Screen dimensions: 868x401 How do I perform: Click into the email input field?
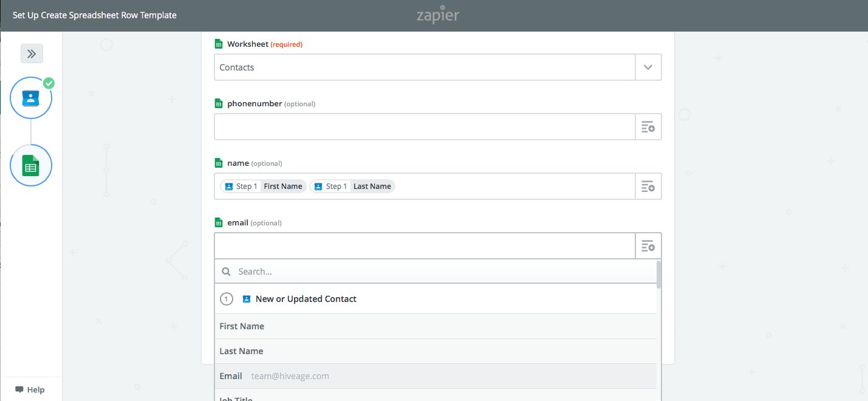coord(424,246)
